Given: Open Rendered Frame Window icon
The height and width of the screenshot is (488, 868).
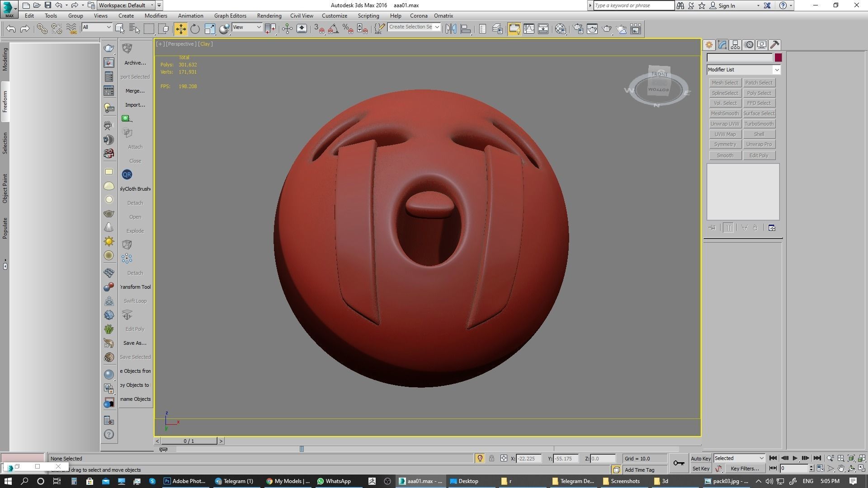Looking at the screenshot, I should [x=592, y=29].
